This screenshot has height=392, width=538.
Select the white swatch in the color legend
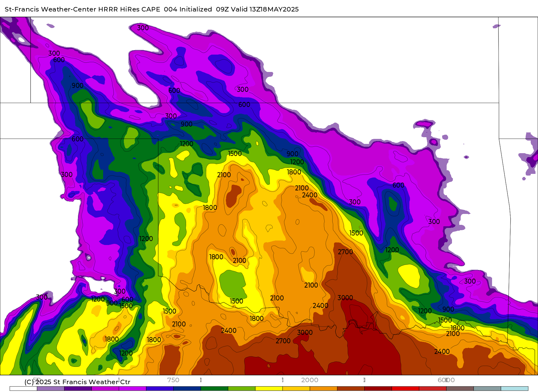[x=23, y=389]
